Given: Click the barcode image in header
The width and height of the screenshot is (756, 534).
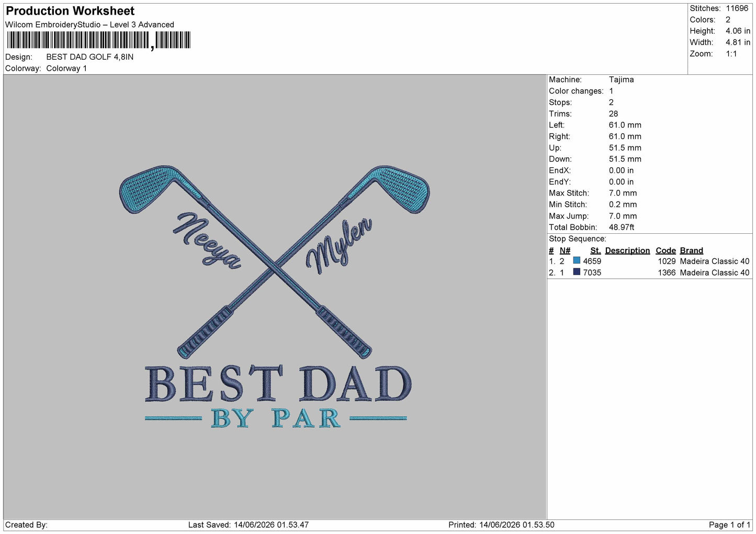Looking at the screenshot, I should (98, 41).
